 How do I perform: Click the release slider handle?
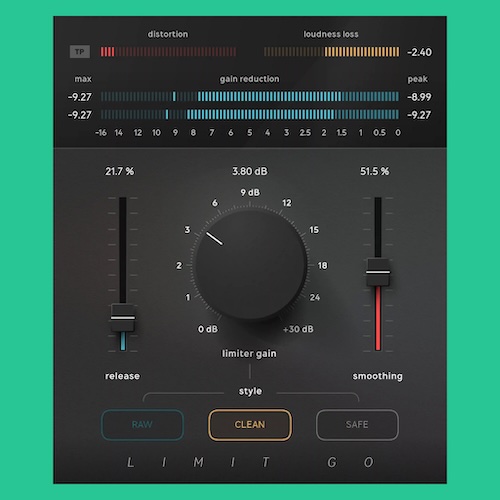click(x=123, y=317)
